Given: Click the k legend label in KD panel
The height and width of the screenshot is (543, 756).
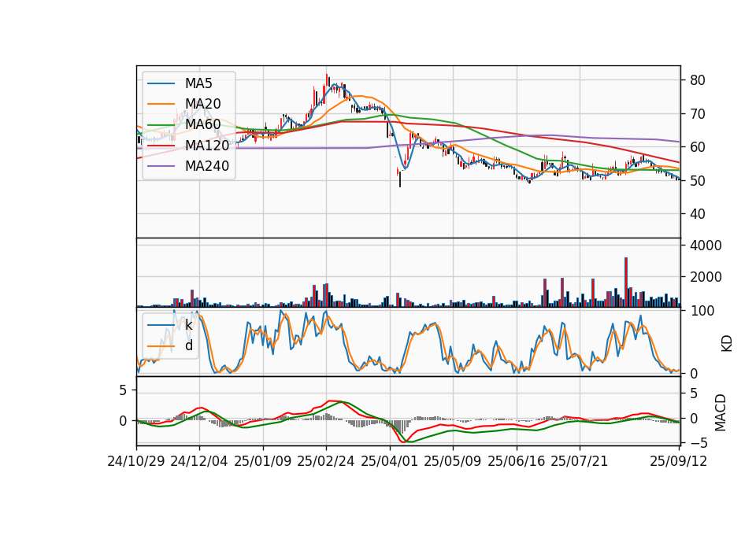Looking at the screenshot, I should click(188, 325).
